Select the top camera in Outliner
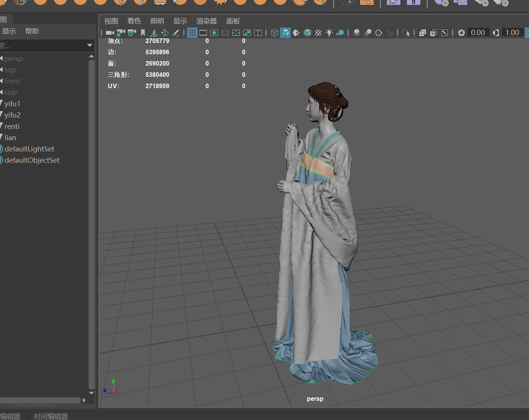Viewport: 529px width, 420px height. (10, 70)
